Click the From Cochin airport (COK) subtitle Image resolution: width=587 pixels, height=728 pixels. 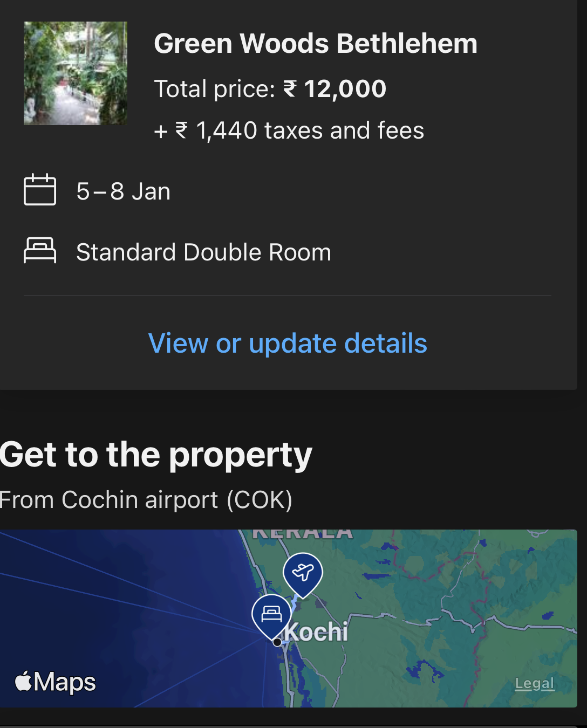[x=146, y=500]
